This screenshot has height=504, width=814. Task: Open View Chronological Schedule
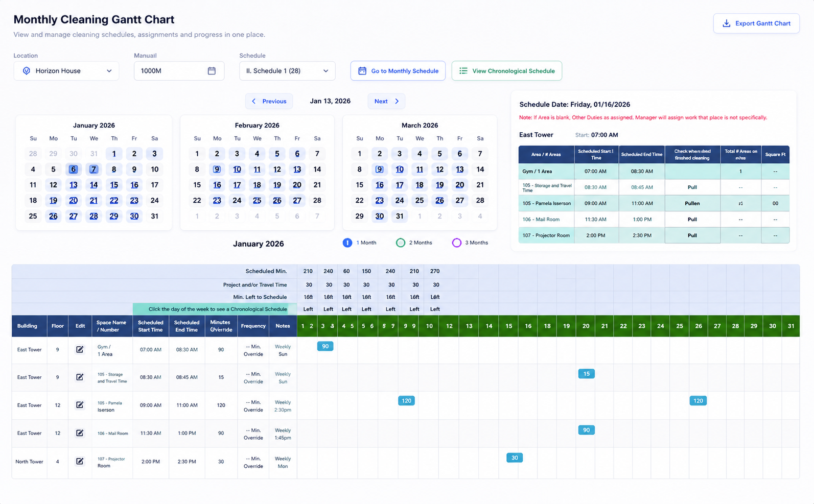[x=507, y=71]
